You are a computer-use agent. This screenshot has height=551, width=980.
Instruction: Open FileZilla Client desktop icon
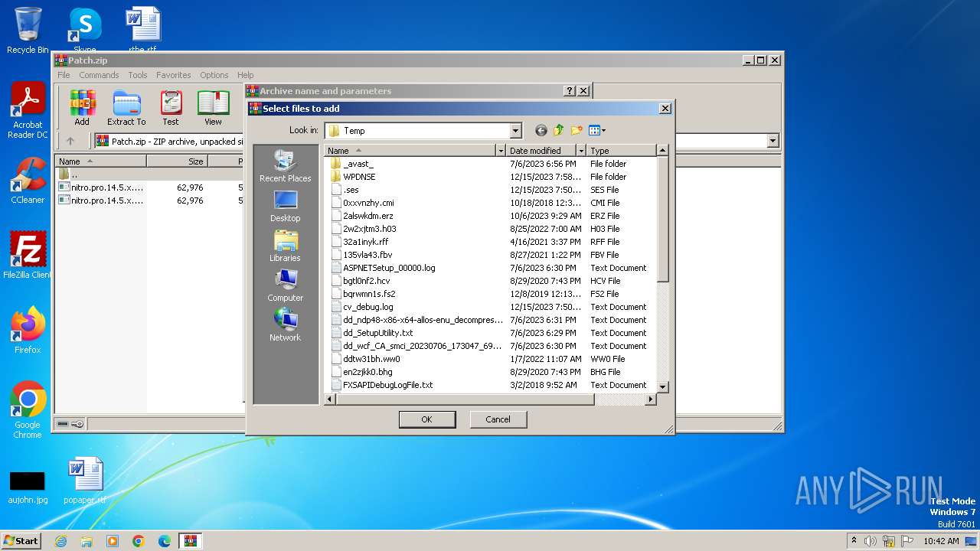point(28,255)
